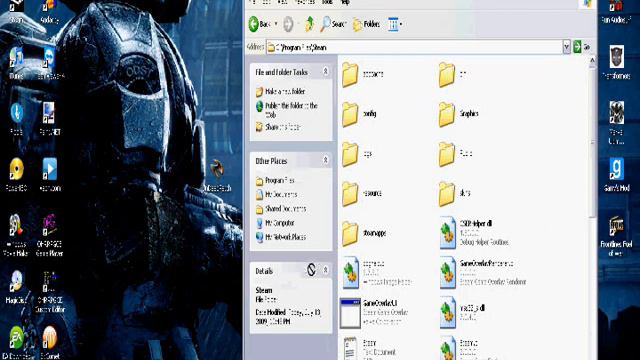Expand the Address bar dropdown arrow
Viewport: 640px width, 360px height.
click(x=567, y=47)
